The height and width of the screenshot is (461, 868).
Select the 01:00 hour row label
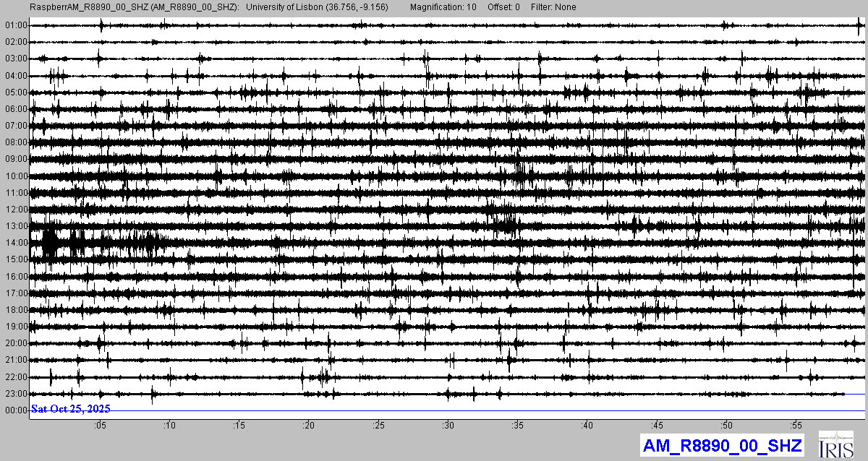(16, 25)
